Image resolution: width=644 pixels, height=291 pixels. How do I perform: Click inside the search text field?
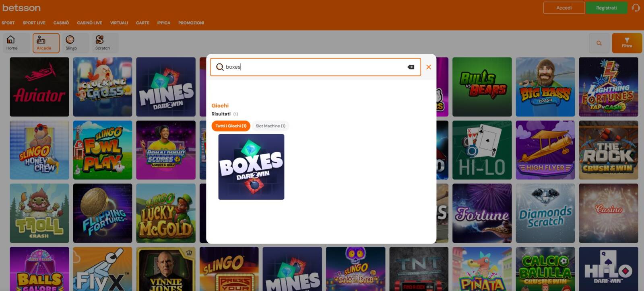point(314,67)
